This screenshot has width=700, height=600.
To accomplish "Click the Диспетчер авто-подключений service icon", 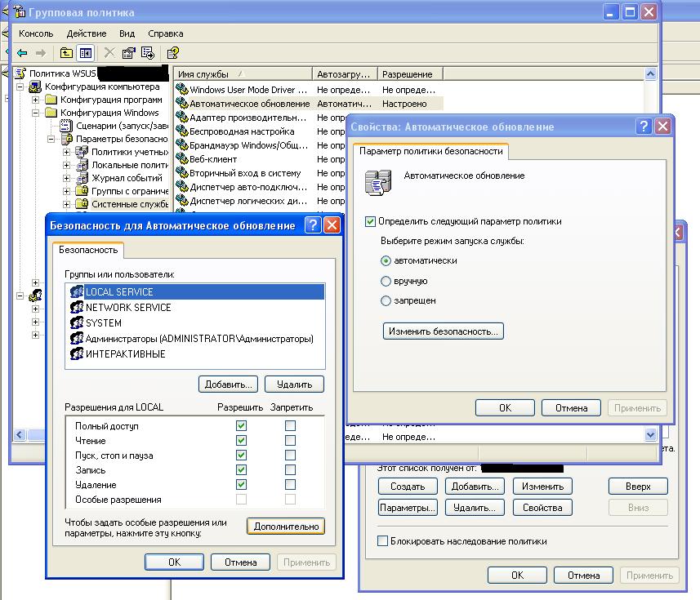I will point(181,186).
